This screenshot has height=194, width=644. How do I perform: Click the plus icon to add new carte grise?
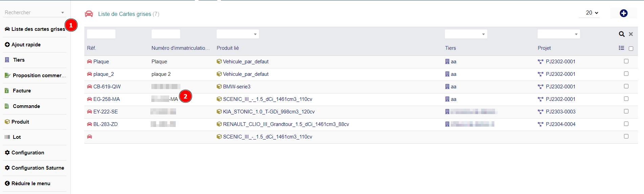(623, 13)
